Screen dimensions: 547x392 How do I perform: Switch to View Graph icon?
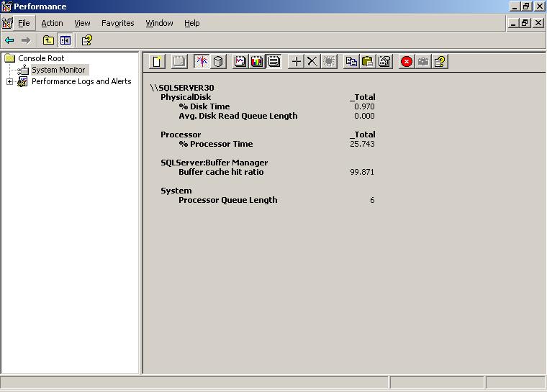tap(240, 62)
